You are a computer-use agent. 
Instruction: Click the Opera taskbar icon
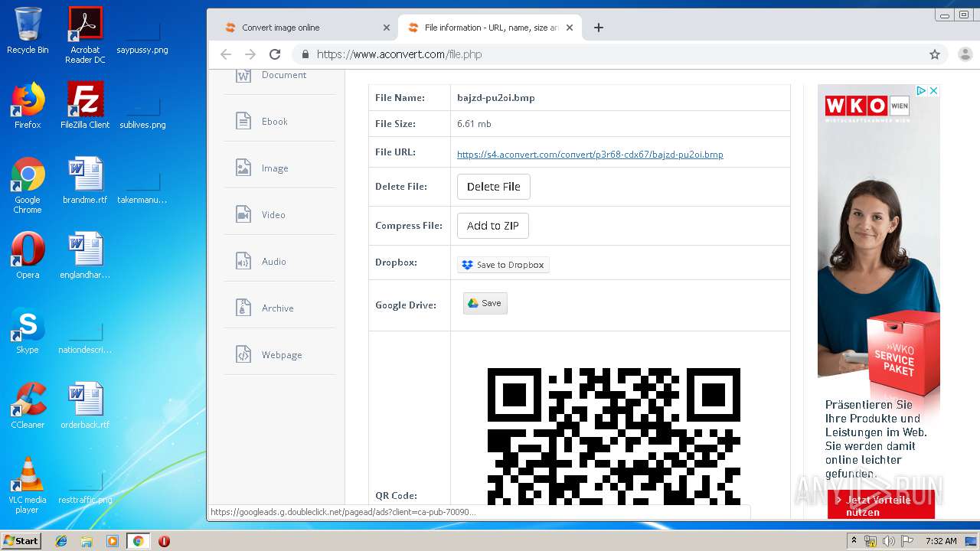(x=164, y=541)
